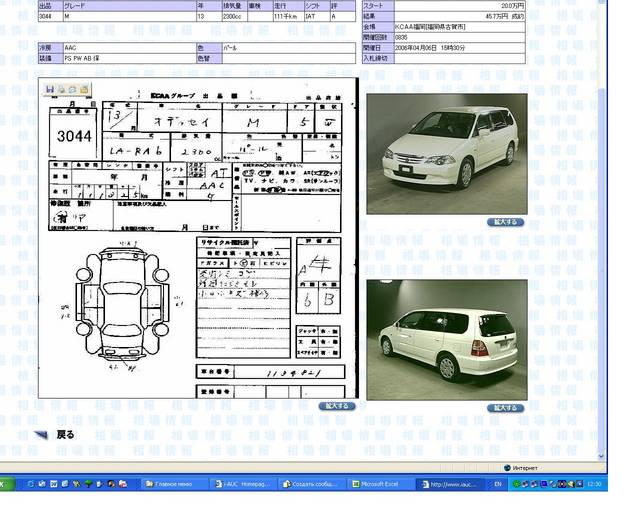Click the グレード column header
The height and width of the screenshot is (512, 640).
[130, 6]
